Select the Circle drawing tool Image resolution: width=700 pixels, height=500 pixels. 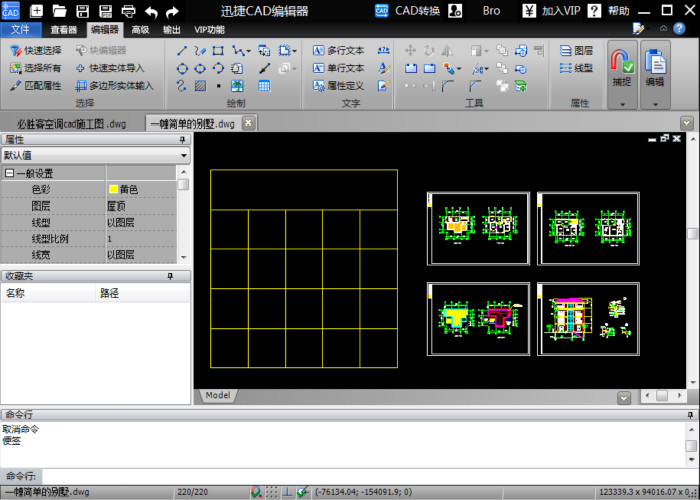pyautogui.click(x=182, y=68)
